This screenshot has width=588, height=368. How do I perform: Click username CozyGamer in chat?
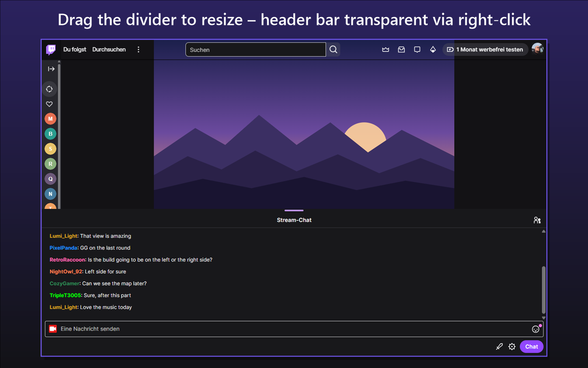(x=65, y=284)
